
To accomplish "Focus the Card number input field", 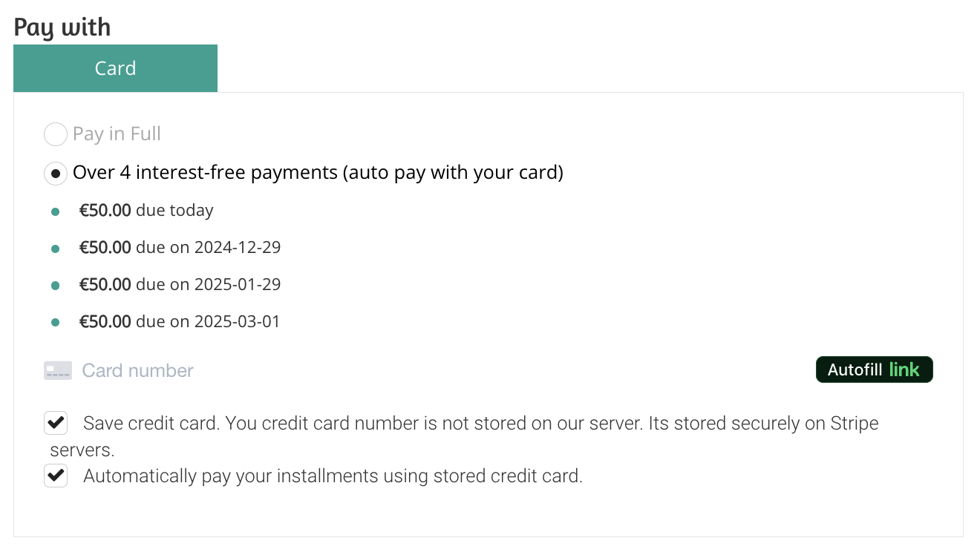I will pos(423,370).
